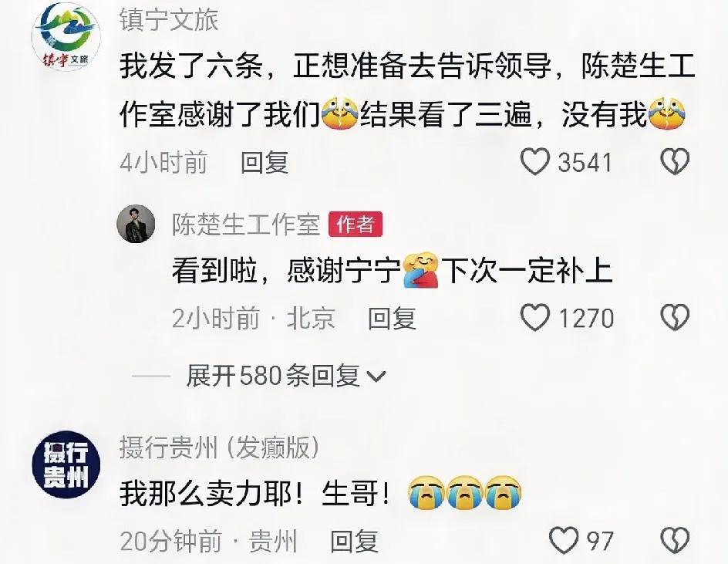728x564 pixels.
Task: Dislike the 陈楚生工作室 reply using broken heart
Action: 675,318
